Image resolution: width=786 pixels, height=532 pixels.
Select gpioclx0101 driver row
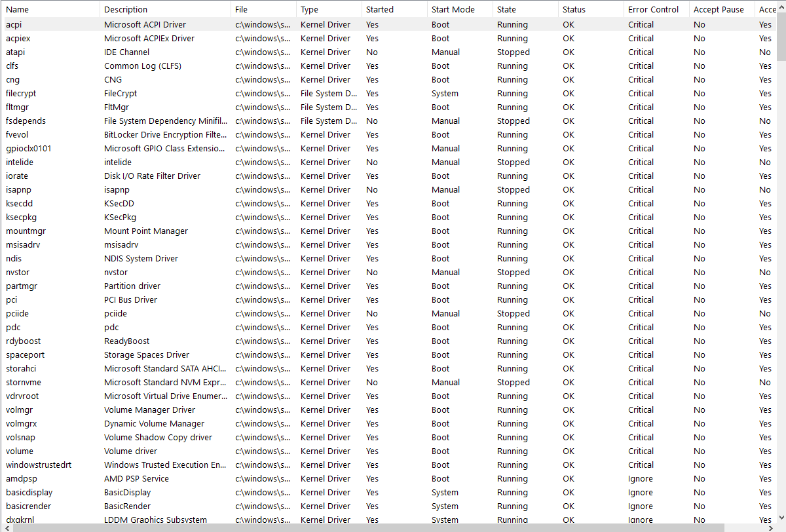coord(388,148)
